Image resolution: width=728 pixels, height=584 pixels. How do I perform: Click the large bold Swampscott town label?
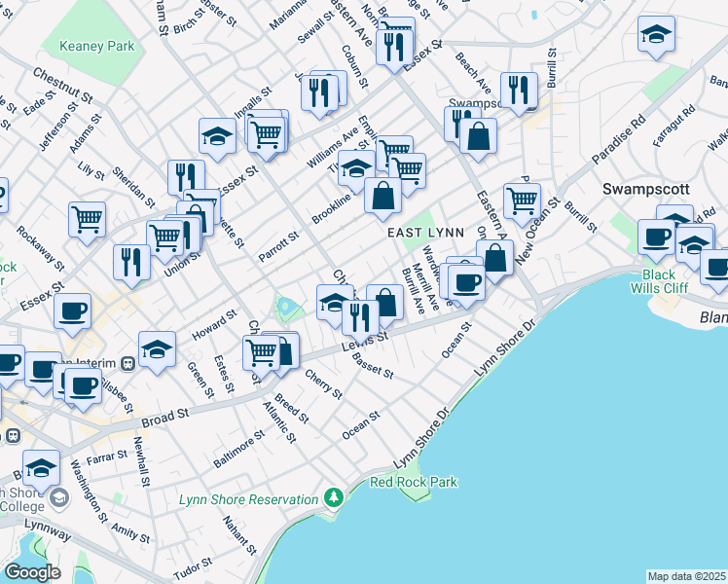click(646, 189)
